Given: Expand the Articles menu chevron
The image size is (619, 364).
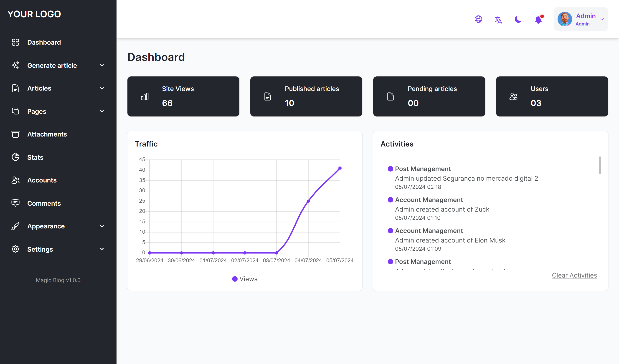Looking at the screenshot, I should (102, 88).
